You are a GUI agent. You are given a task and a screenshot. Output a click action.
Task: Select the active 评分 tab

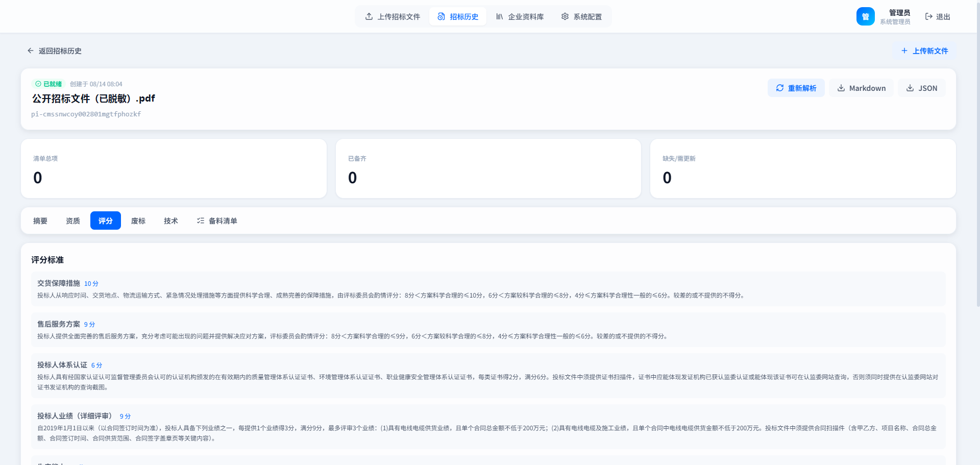click(x=106, y=221)
